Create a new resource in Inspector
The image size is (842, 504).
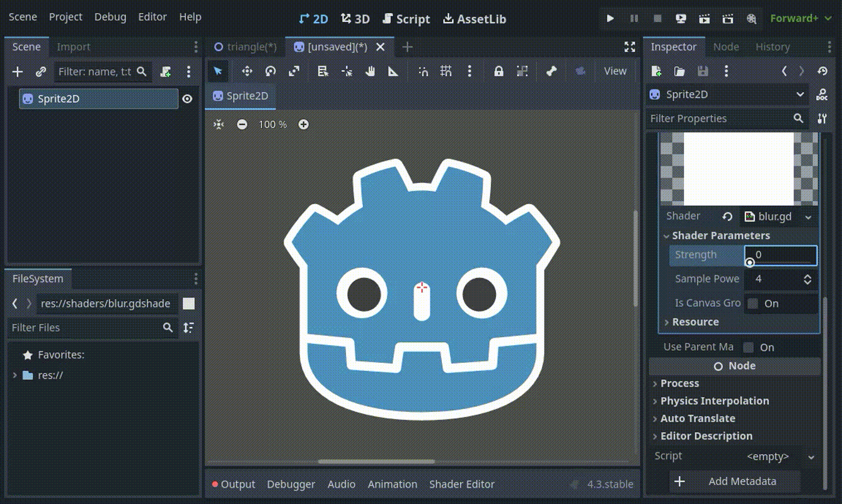pyautogui.click(x=656, y=71)
